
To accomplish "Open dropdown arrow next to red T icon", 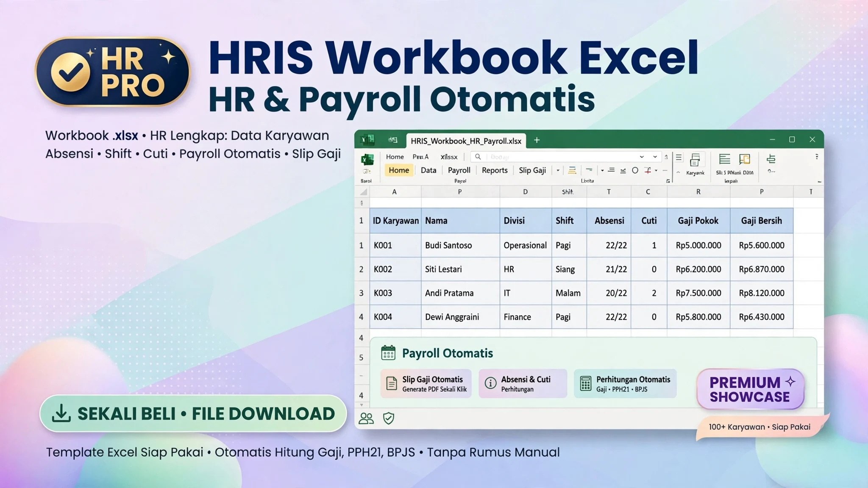I will [x=656, y=171].
